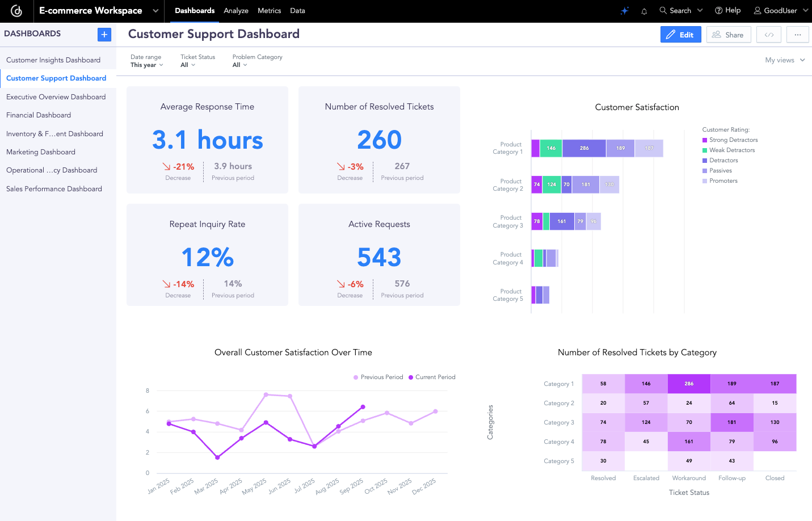Click the Share button
Viewport: 812px width, 521px height.
[729, 35]
